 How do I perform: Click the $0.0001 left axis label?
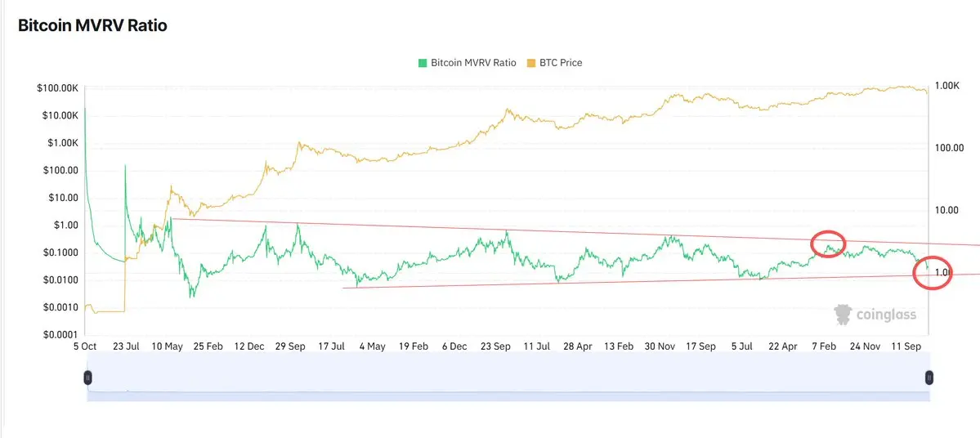(57, 334)
